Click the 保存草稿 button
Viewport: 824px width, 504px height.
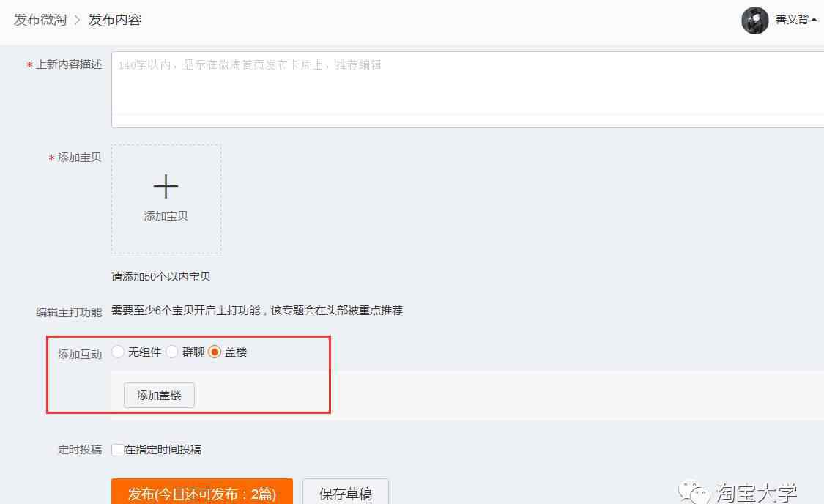[x=346, y=492]
